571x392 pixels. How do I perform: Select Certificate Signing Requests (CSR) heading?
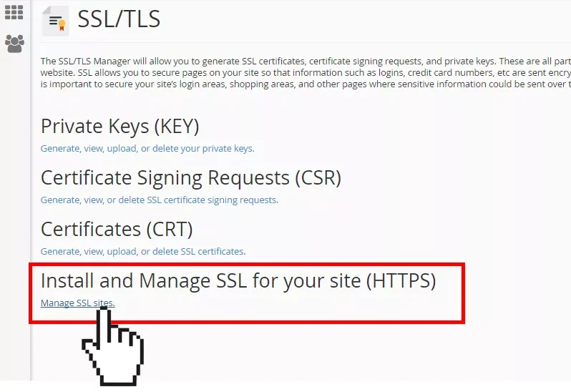[191, 178]
